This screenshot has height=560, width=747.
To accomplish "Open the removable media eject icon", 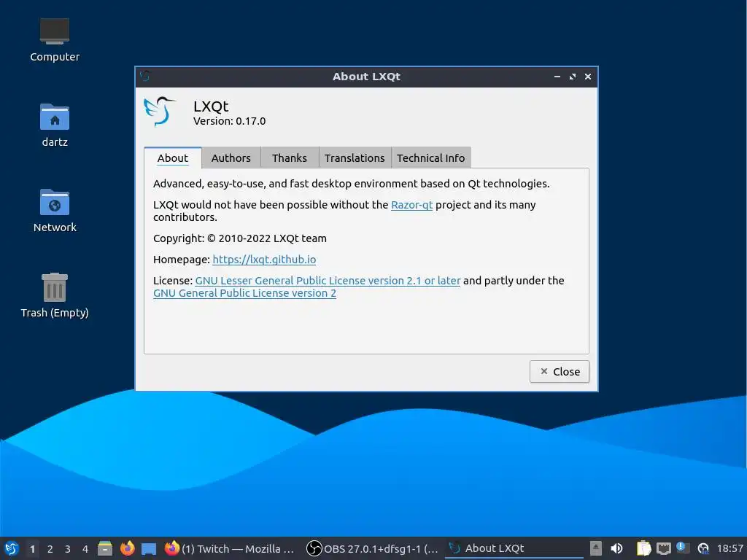I will [596, 548].
